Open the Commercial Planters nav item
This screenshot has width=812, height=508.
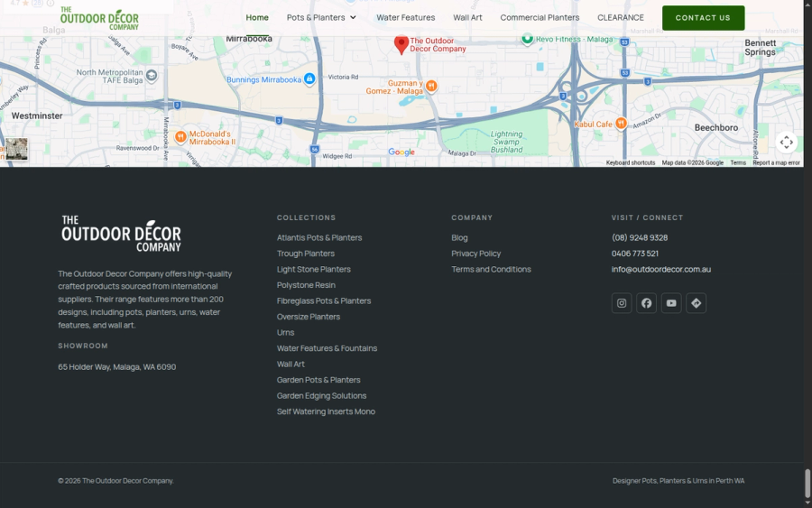click(x=540, y=18)
